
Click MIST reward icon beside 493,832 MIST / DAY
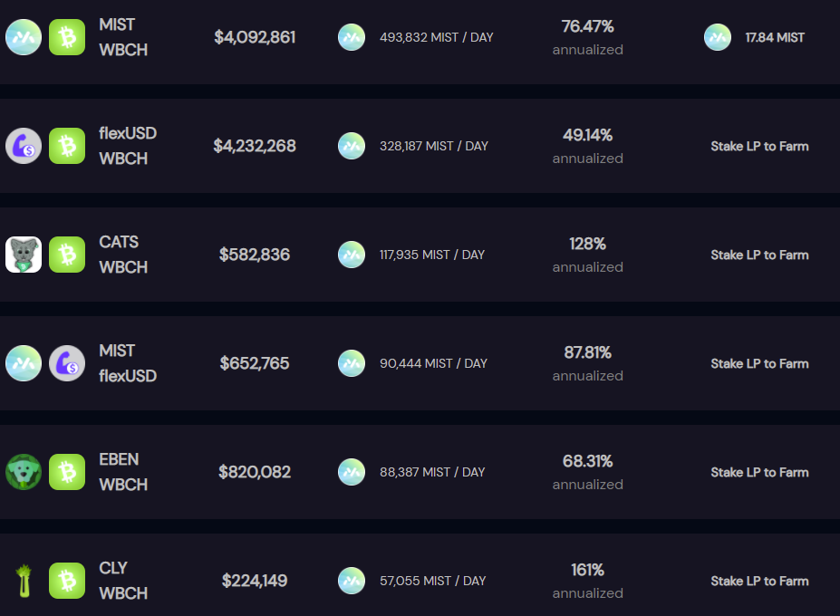click(x=352, y=37)
